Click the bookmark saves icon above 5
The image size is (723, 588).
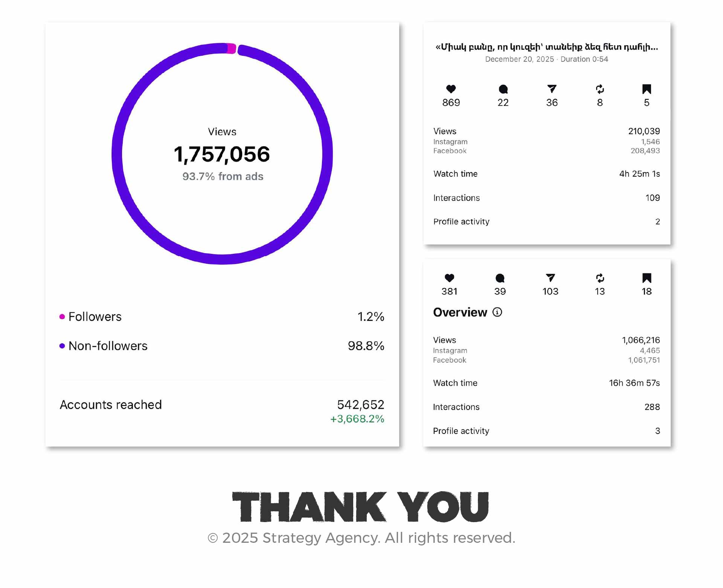647,89
